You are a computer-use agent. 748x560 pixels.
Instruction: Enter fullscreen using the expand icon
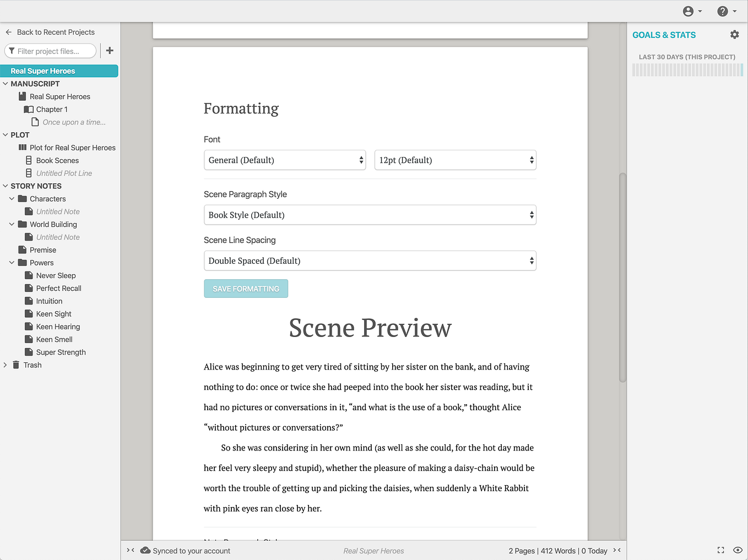(720, 550)
